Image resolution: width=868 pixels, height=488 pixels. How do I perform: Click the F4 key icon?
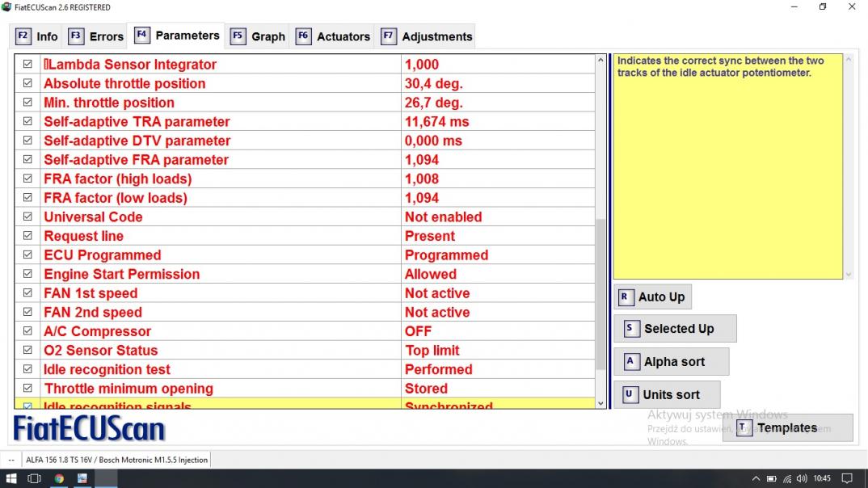(141, 36)
